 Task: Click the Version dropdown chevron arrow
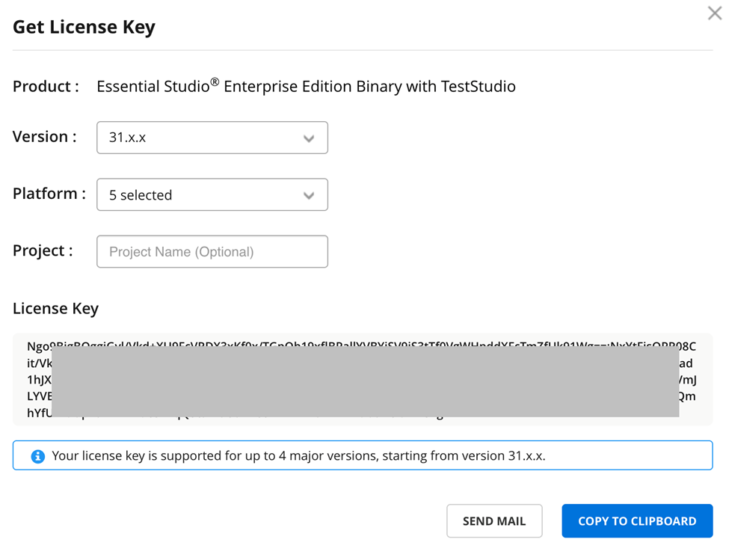pyautogui.click(x=309, y=138)
